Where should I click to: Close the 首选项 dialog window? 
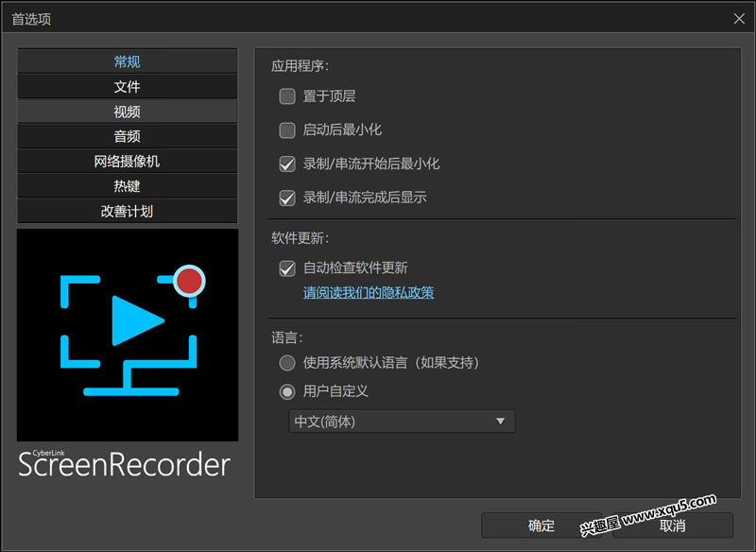pos(739,18)
